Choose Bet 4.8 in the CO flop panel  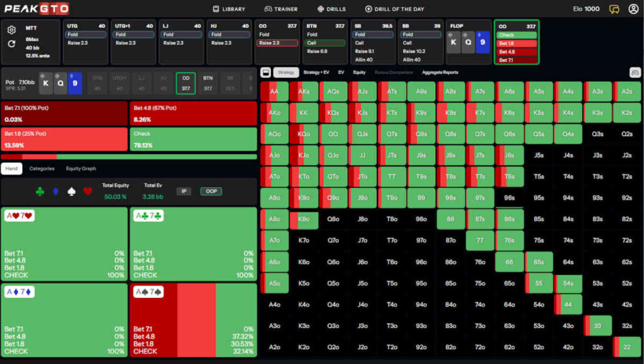coord(517,52)
